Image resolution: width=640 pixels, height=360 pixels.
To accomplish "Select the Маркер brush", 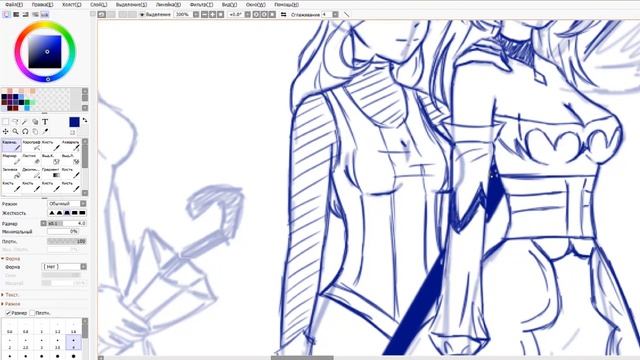I will tap(11, 160).
